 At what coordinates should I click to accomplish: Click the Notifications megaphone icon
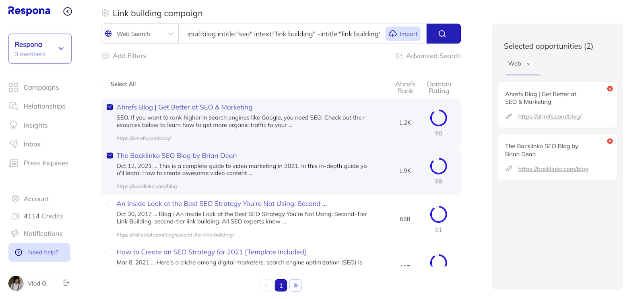point(15,233)
